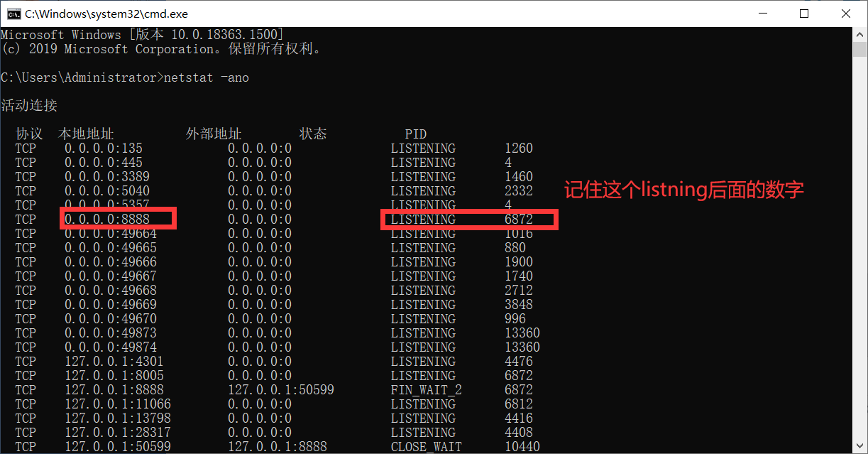Click the typed command netstat -ano
868x454 pixels.
pos(207,77)
